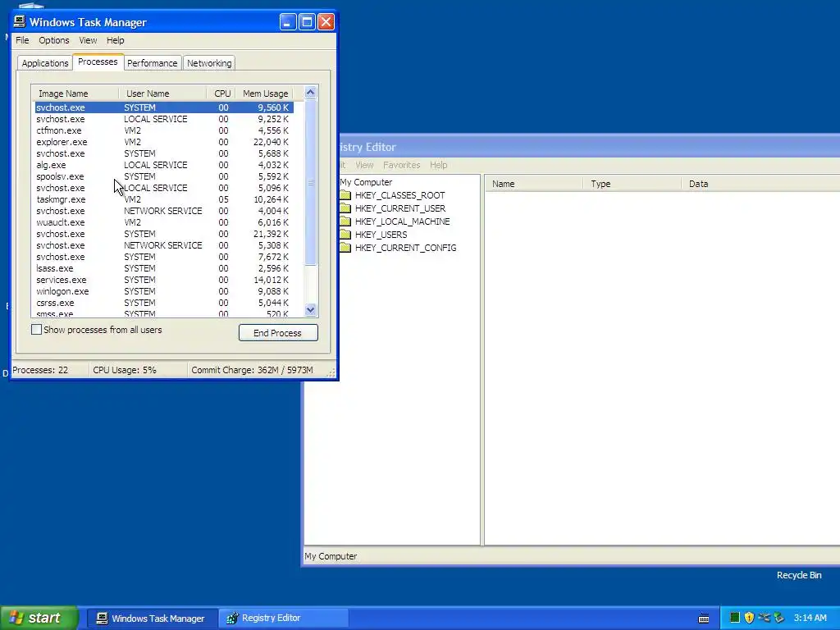Image resolution: width=840 pixels, height=630 pixels.
Task: Open View menu in Registry Editor
Action: (x=364, y=165)
